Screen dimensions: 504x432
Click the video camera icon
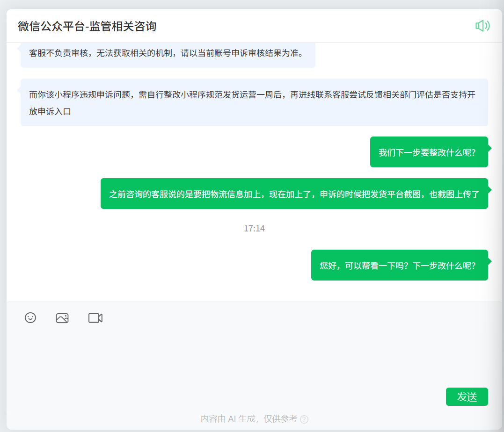(95, 318)
